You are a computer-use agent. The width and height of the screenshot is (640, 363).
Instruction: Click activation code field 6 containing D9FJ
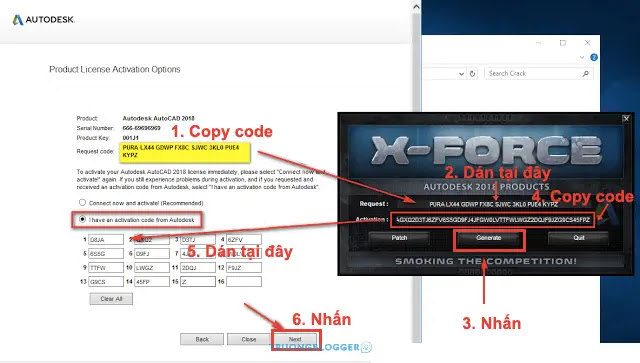(152, 254)
